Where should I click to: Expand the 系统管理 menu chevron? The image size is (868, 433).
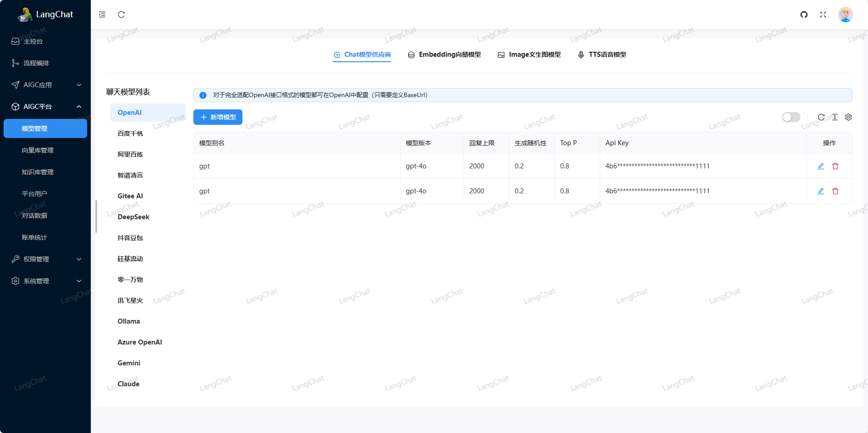[x=79, y=281]
